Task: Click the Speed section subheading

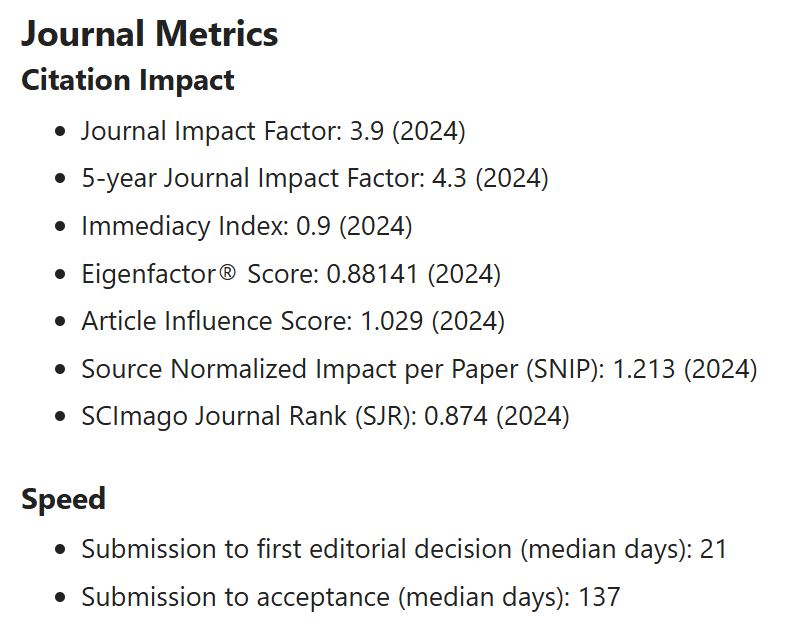Action: click(x=63, y=499)
